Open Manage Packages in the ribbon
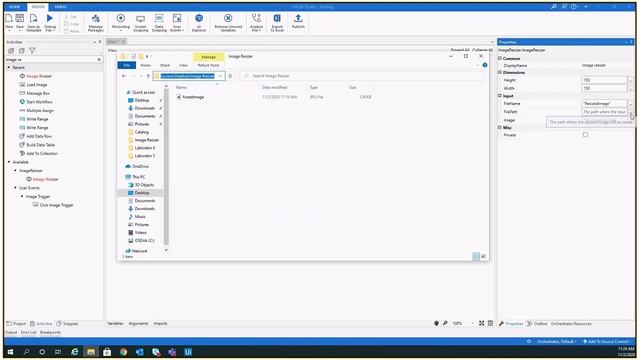Screen dimensions: 640x360 (x=96, y=23)
